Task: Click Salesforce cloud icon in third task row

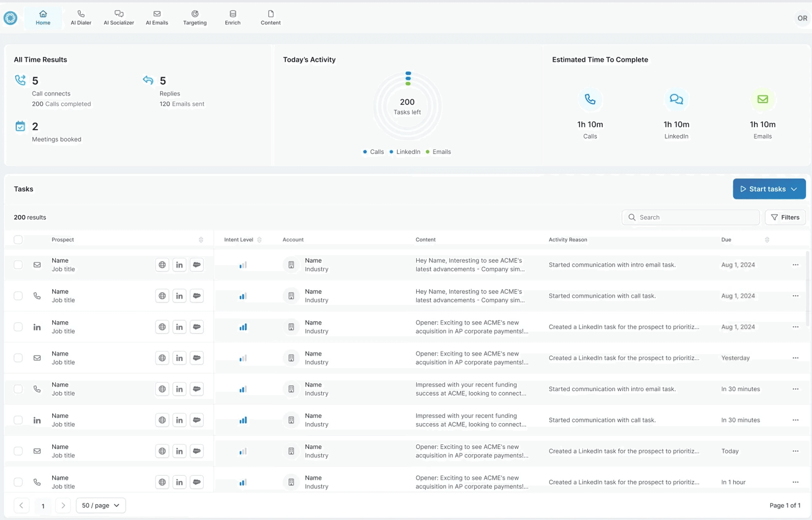Action: coord(197,327)
